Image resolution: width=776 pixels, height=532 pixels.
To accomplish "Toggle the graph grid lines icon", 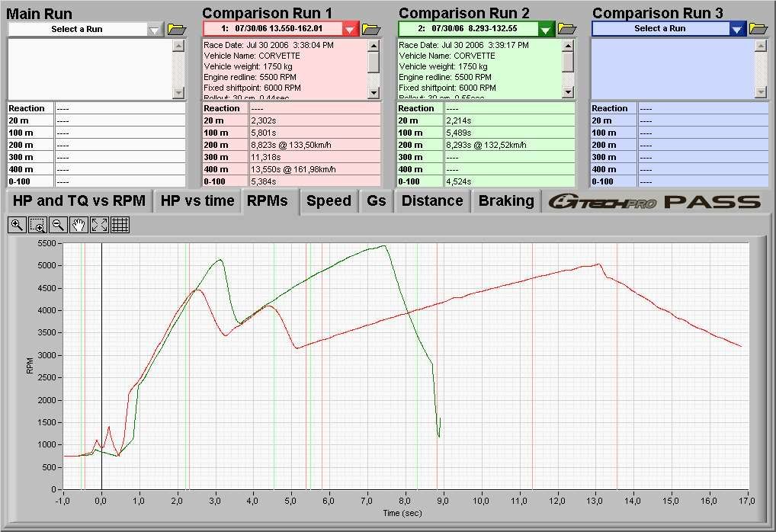I will pyautogui.click(x=120, y=225).
